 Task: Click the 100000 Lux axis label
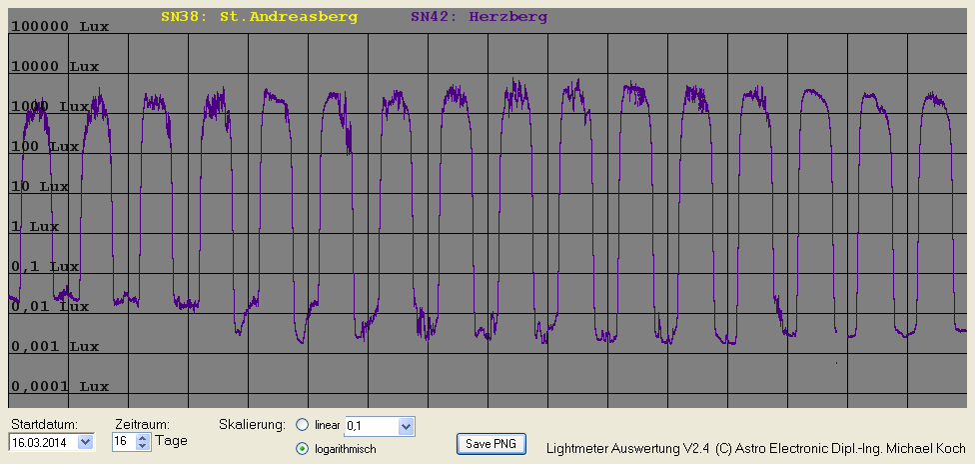pyautogui.click(x=60, y=26)
